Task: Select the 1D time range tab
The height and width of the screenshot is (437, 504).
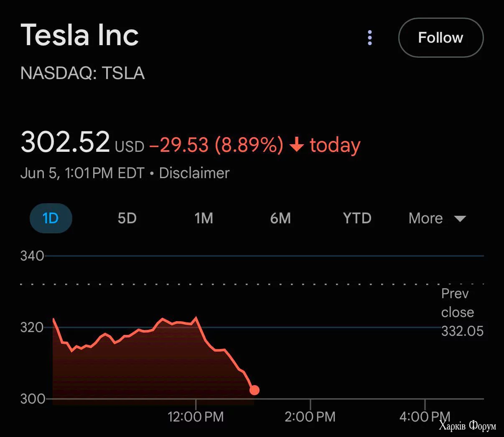Action: [51, 218]
